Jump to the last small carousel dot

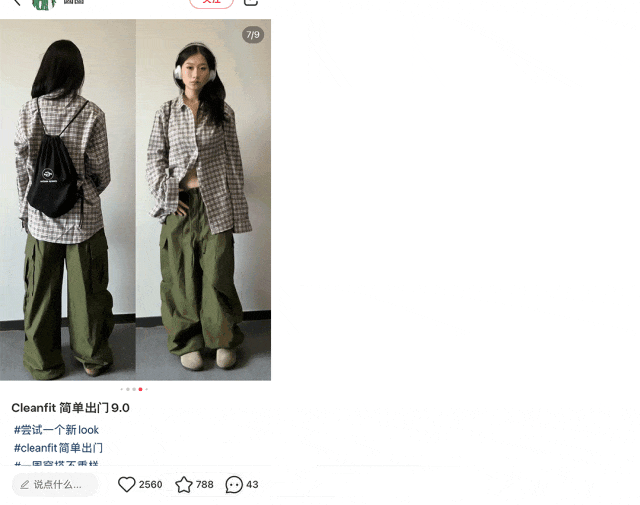[x=147, y=389]
